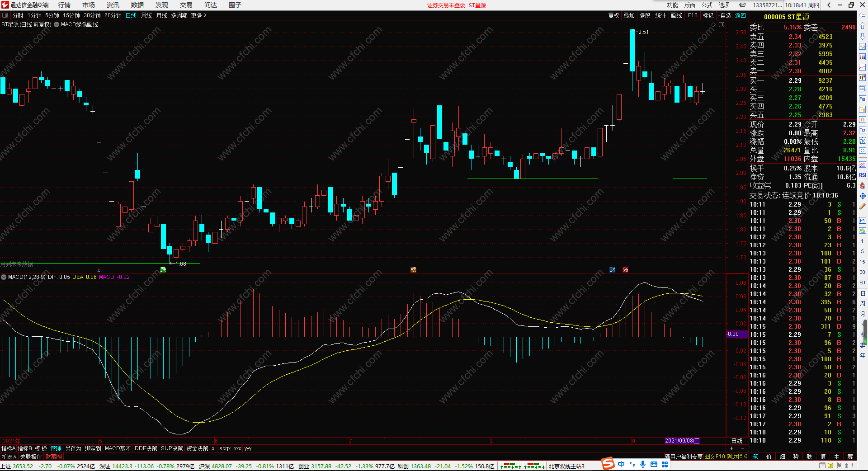Open the f(x) formula icon in sidebar

(x=862, y=141)
